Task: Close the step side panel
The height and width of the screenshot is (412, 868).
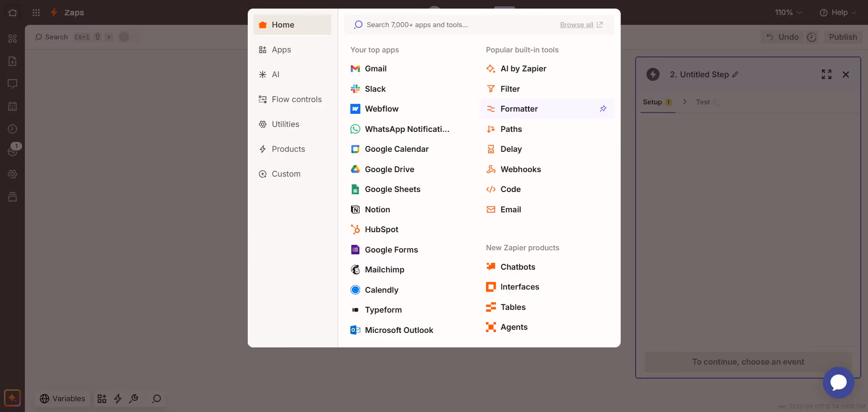Action: (x=846, y=75)
